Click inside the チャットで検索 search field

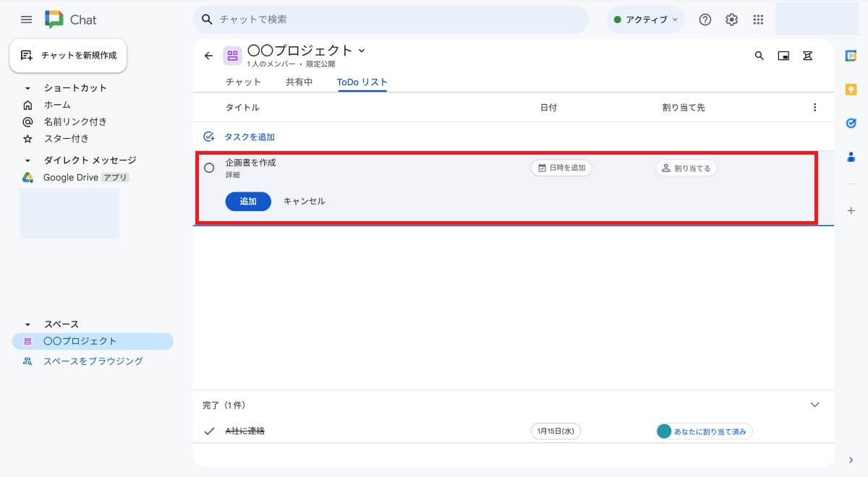pos(391,20)
